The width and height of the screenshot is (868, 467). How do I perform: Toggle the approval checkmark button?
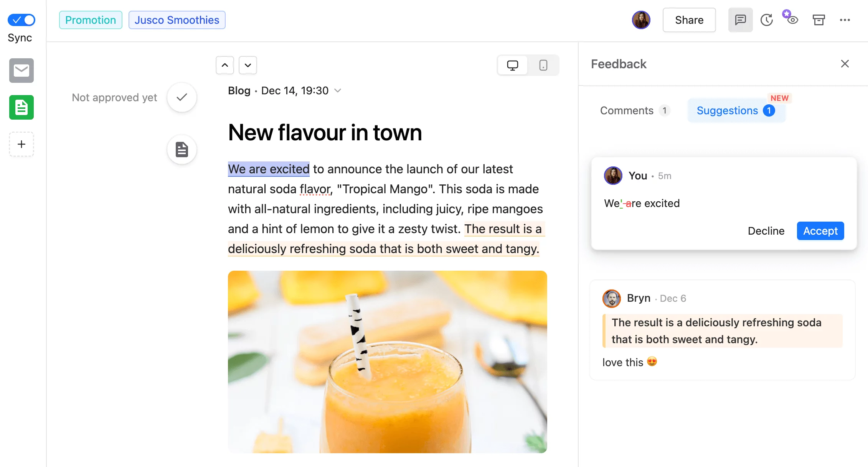(183, 97)
